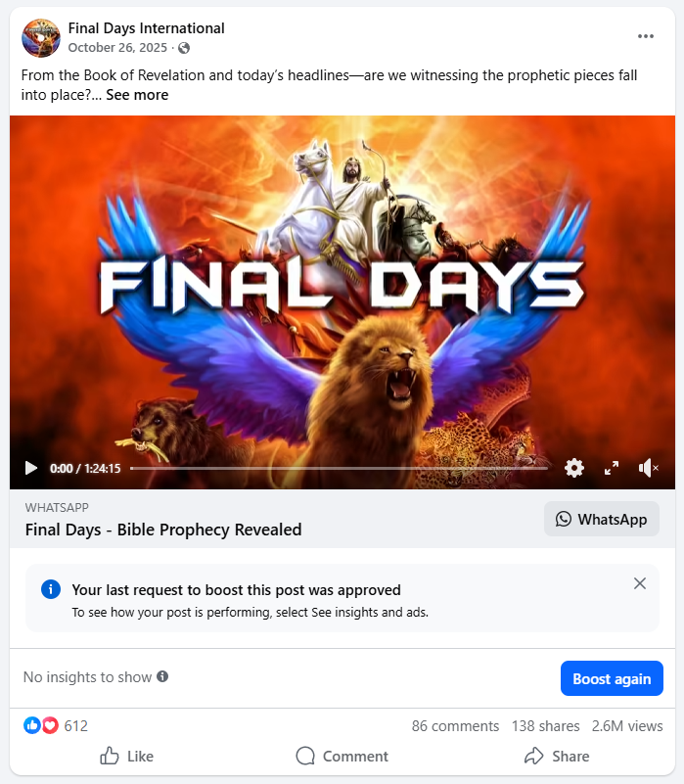Screen dimensions: 684x784
Task: Open video settings gear
Action: [x=574, y=468]
